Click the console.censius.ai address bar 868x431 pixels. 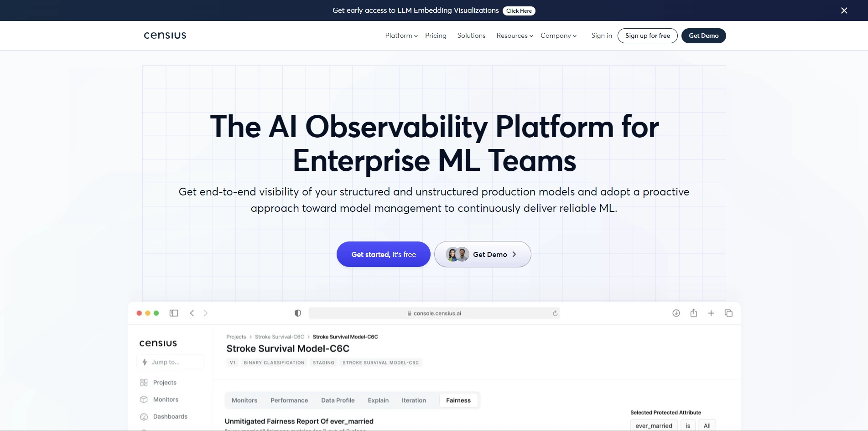tap(434, 313)
